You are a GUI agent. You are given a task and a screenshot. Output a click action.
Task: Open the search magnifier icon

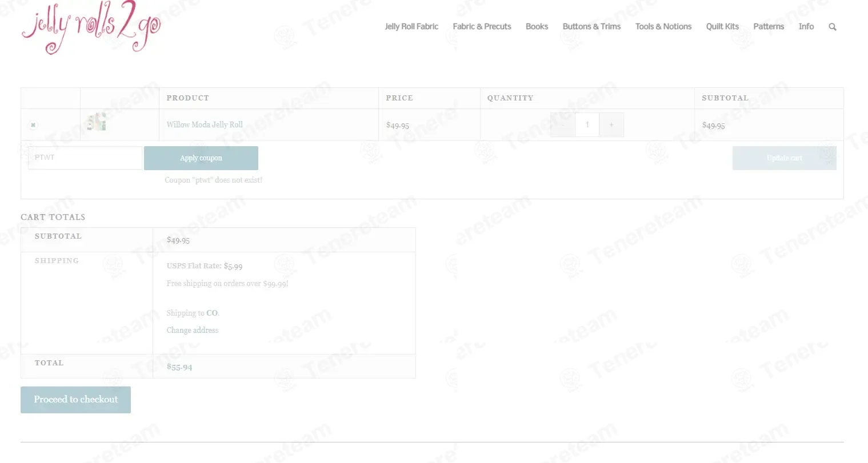pyautogui.click(x=833, y=27)
